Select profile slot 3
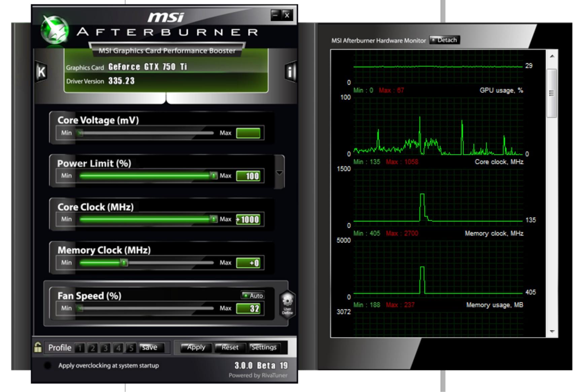The height and width of the screenshot is (392, 578). click(105, 348)
